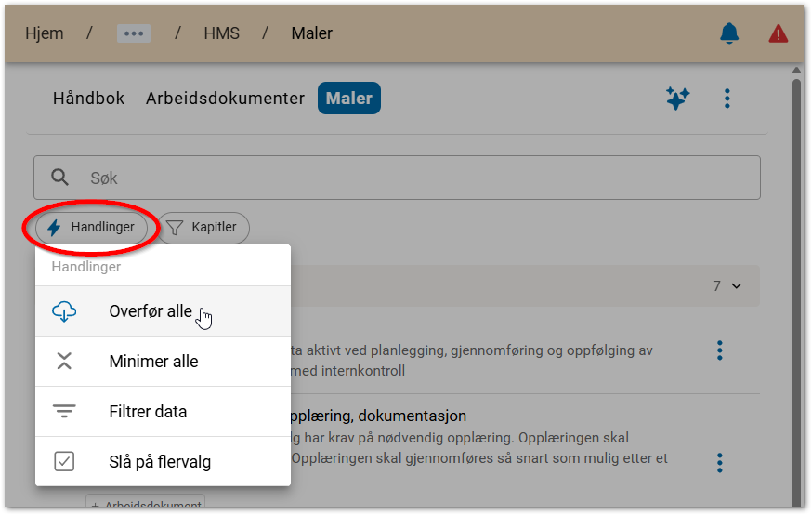Viewport: 812px width, 515px height.
Task: Navigate to HMS in the breadcrumb
Action: (x=221, y=33)
